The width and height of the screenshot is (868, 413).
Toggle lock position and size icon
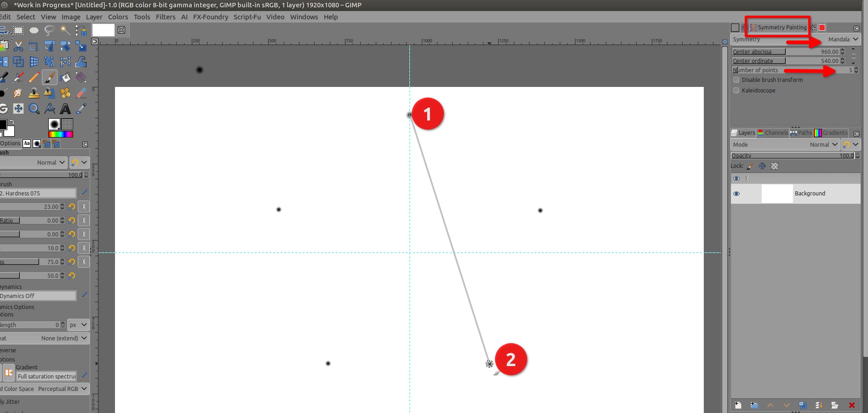[762, 166]
